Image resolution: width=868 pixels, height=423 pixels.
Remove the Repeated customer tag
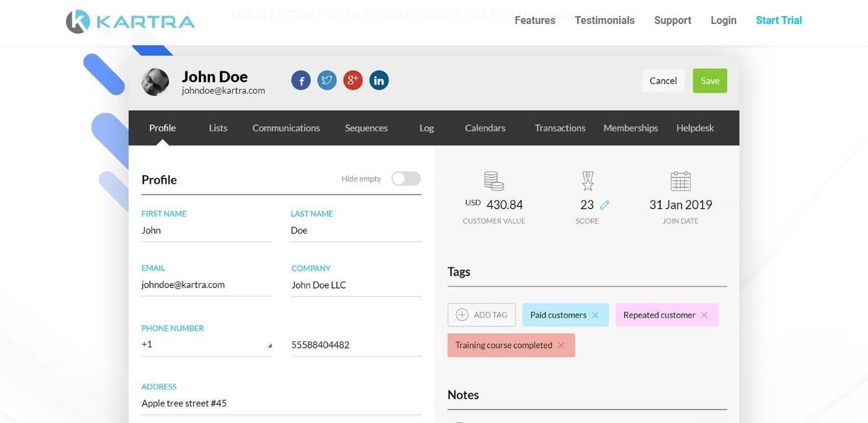(x=704, y=315)
